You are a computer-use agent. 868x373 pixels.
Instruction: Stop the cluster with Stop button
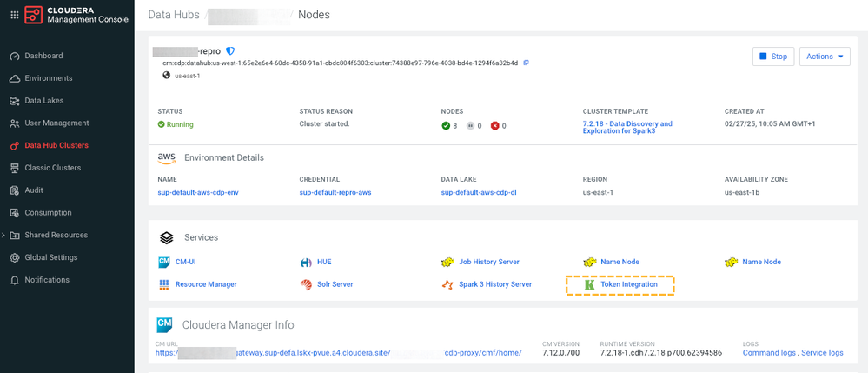pyautogui.click(x=772, y=57)
